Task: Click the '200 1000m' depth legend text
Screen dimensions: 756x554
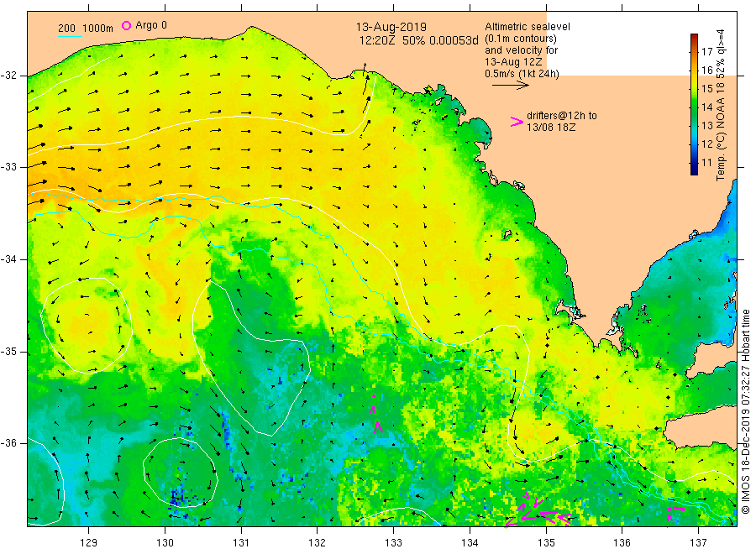Action: [86, 29]
